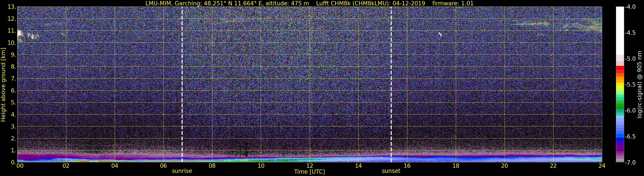Click the y-axis tick label '1.'

click(x=13, y=151)
